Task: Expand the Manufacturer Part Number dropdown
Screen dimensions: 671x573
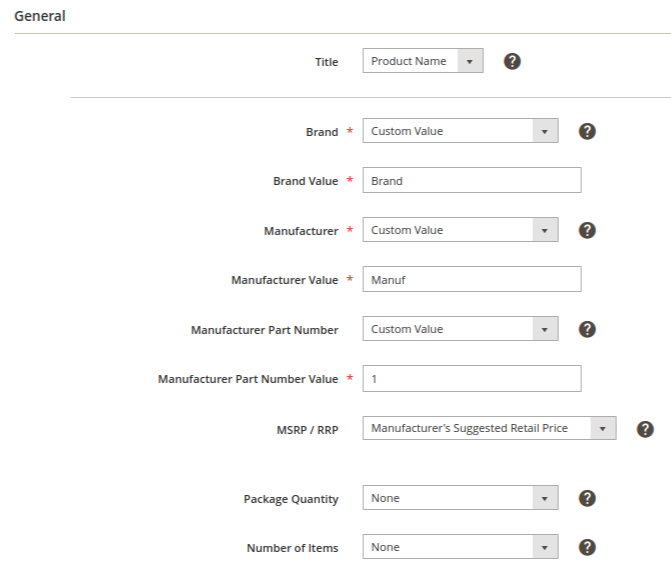Action: pos(460,329)
